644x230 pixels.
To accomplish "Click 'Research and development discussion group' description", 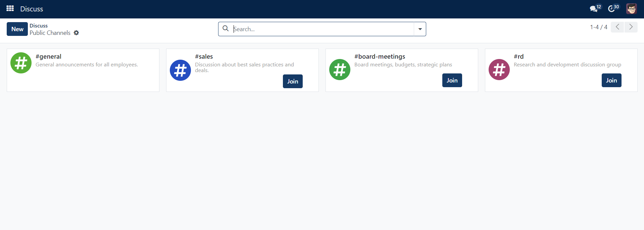I will click(567, 64).
